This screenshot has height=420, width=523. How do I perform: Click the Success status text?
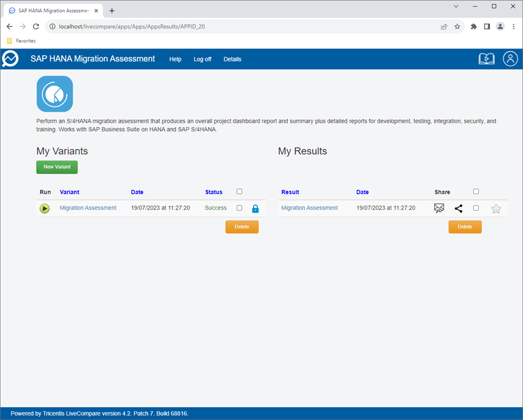click(x=215, y=208)
